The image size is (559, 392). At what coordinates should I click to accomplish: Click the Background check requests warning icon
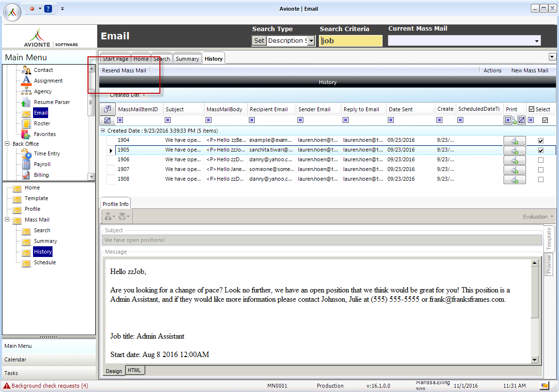7,386
